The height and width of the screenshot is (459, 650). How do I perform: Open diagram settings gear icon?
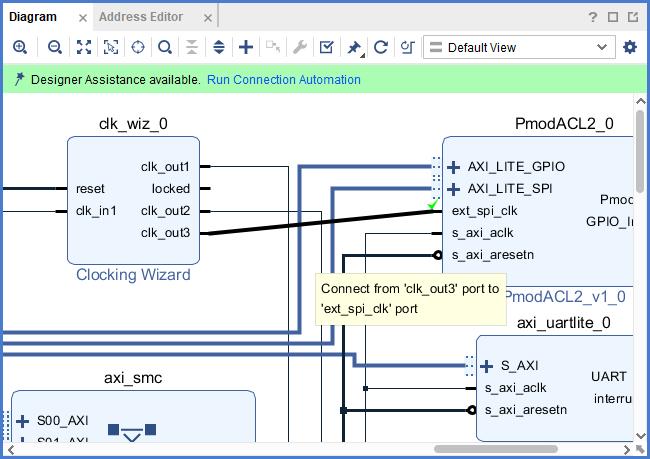click(x=630, y=47)
